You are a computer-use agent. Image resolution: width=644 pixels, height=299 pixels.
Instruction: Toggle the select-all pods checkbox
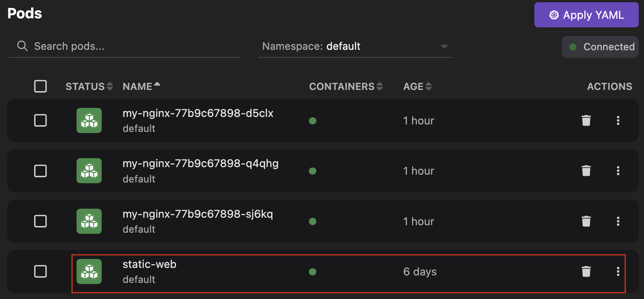[41, 86]
